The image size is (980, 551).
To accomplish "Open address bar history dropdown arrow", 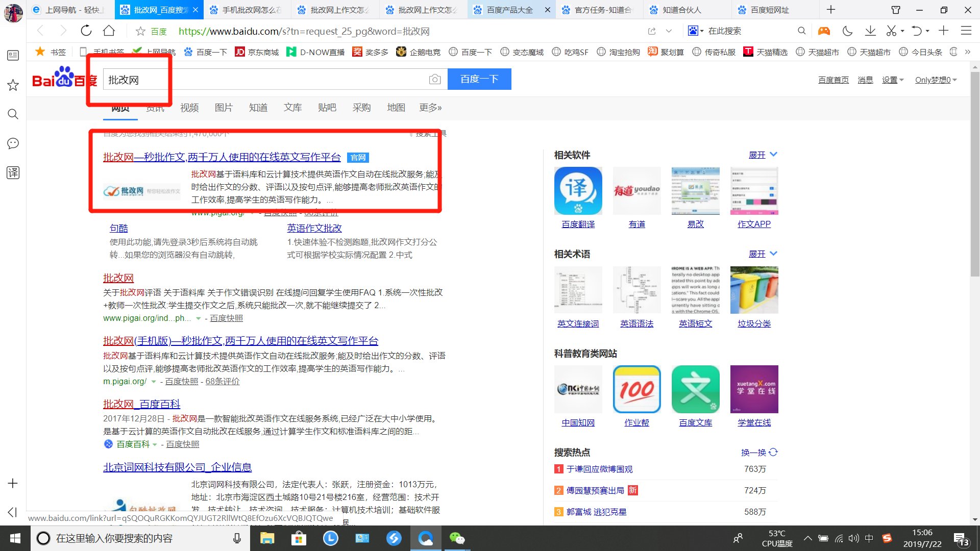I will 669,31.
